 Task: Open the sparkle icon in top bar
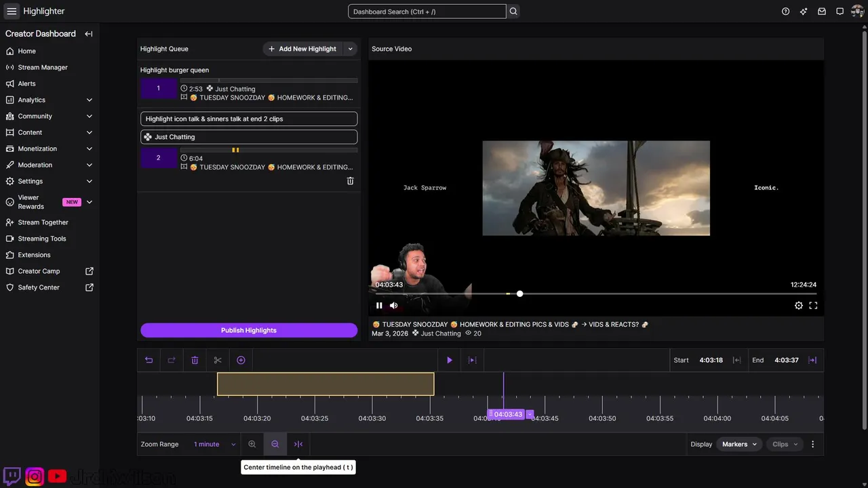click(804, 12)
